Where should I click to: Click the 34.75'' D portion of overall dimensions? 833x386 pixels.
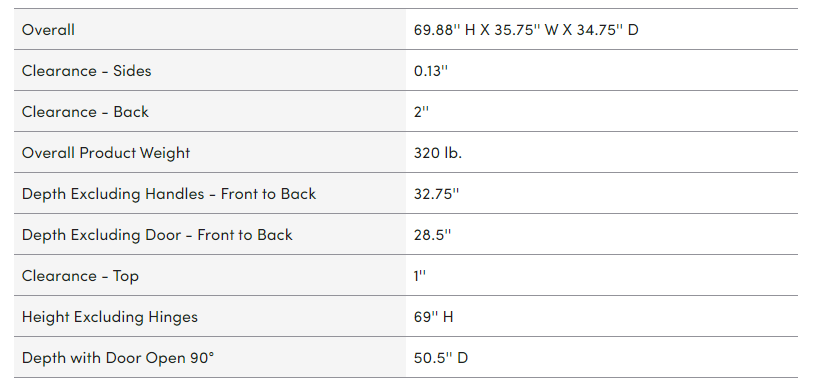coord(608,30)
